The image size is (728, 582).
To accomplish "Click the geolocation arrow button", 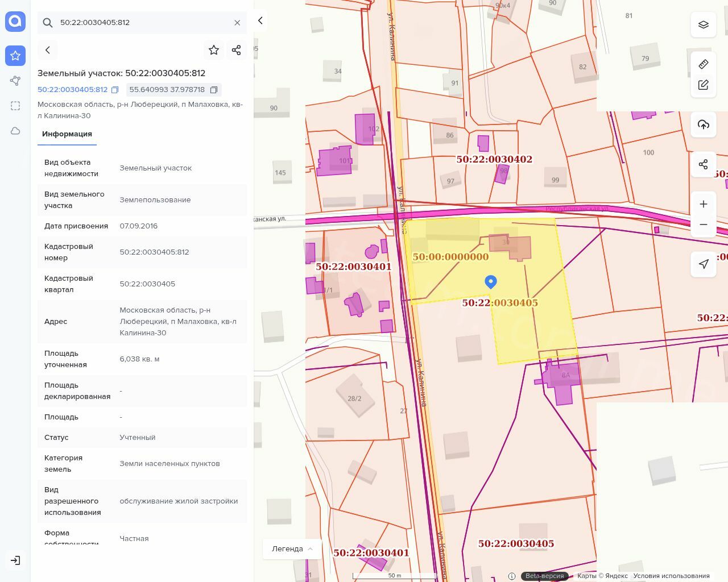I will (x=704, y=264).
